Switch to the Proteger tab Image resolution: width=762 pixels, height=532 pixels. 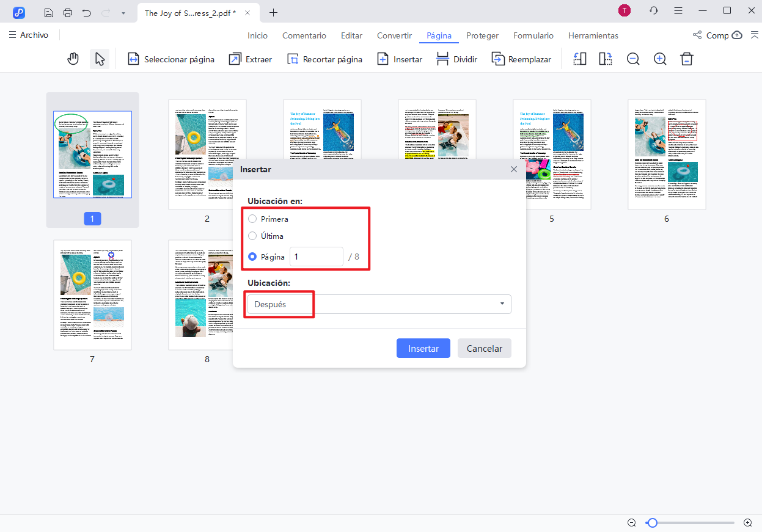pyautogui.click(x=482, y=35)
